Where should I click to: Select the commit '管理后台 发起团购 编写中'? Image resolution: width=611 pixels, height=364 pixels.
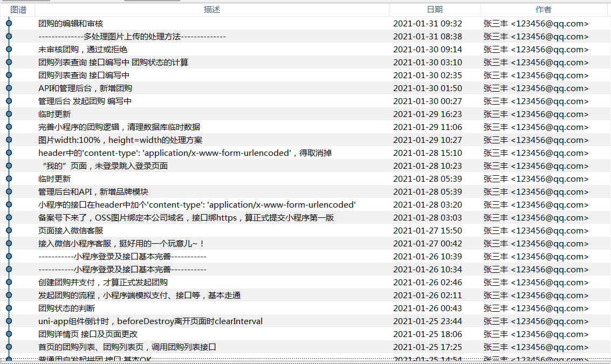tap(85, 101)
